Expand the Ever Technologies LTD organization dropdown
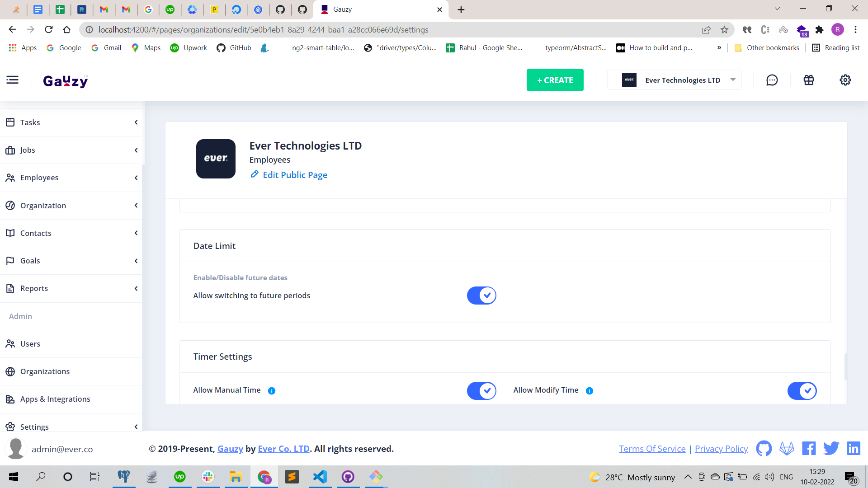The image size is (868, 488). (x=733, y=80)
